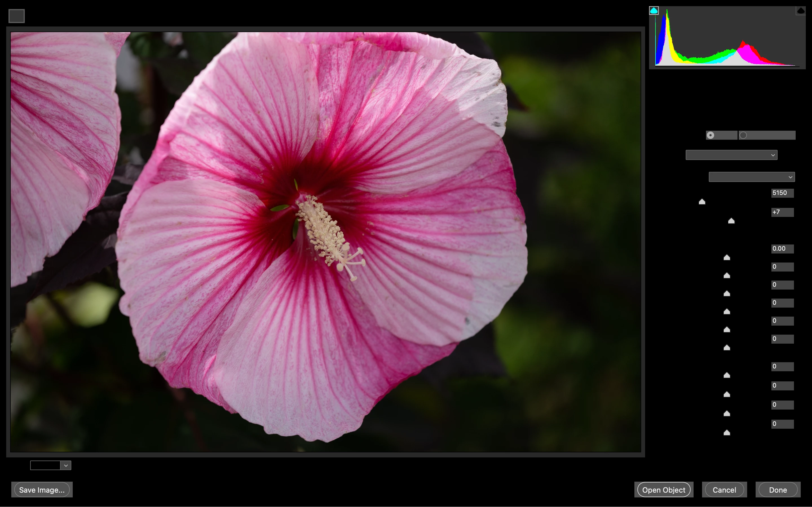Click the gray square button above the photo
Image resolution: width=812 pixels, height=507 pixels.
16,16
